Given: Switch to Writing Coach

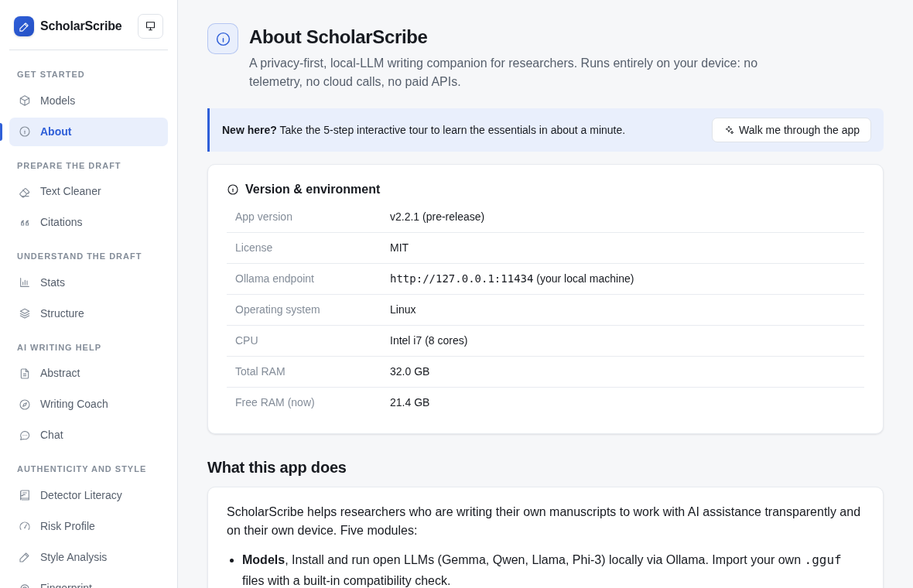Looking at the screenshot, I should coord(88,404).
